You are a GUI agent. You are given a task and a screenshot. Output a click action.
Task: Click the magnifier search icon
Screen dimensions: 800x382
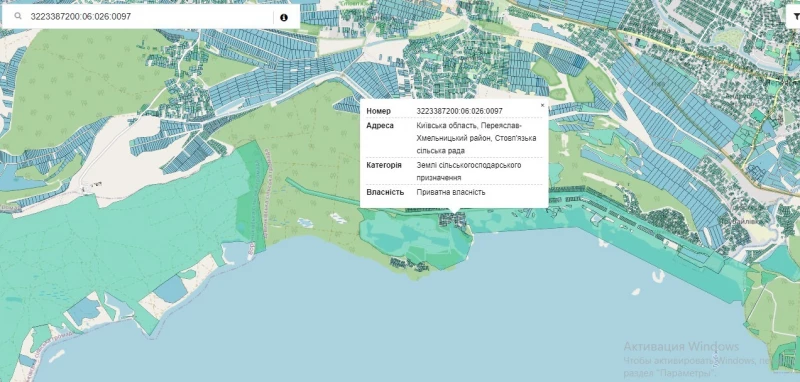[18, 17]
